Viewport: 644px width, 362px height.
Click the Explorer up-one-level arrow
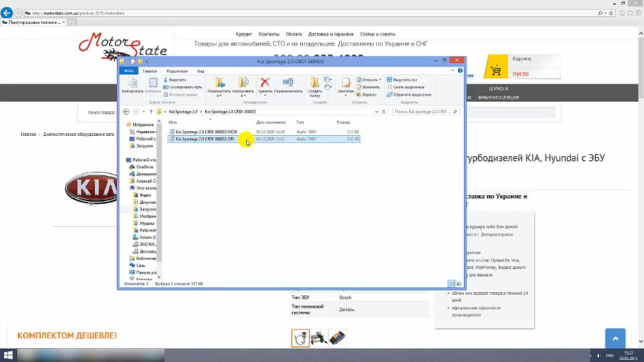pyautogui.click(x=151, y=111)
